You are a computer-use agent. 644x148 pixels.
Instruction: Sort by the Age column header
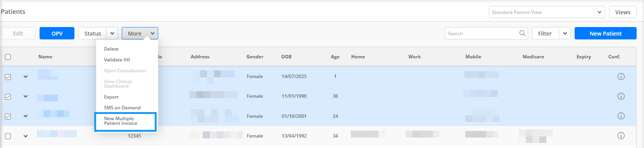[335, 57]
